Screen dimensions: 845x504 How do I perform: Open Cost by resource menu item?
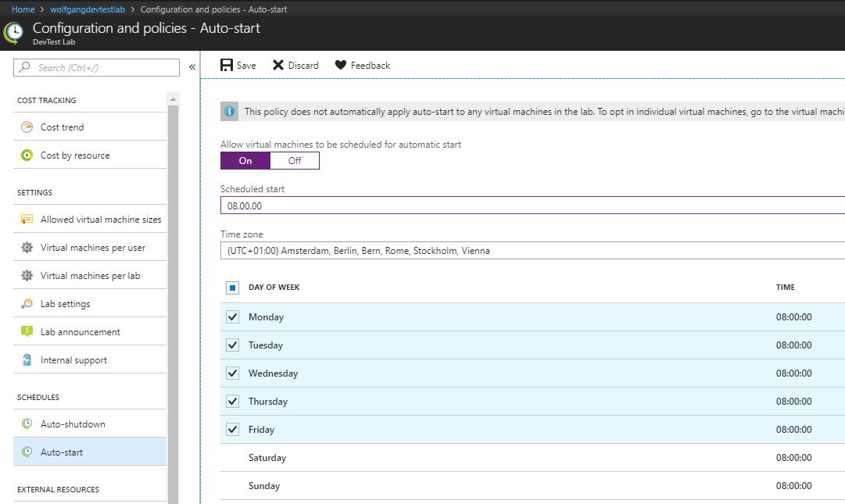90,155
